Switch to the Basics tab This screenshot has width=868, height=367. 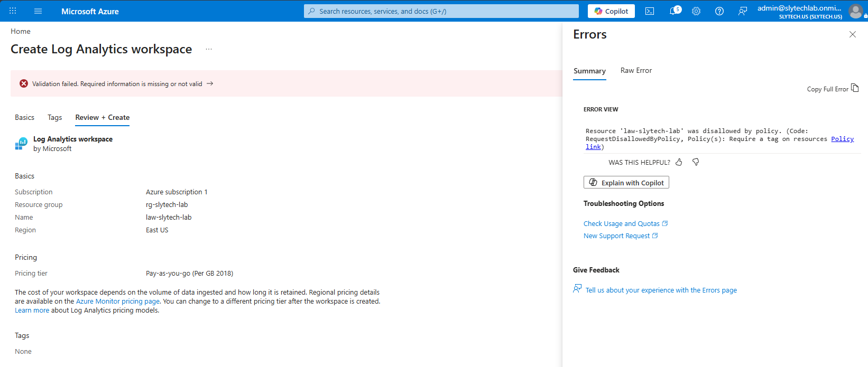[x=24, y=117]
